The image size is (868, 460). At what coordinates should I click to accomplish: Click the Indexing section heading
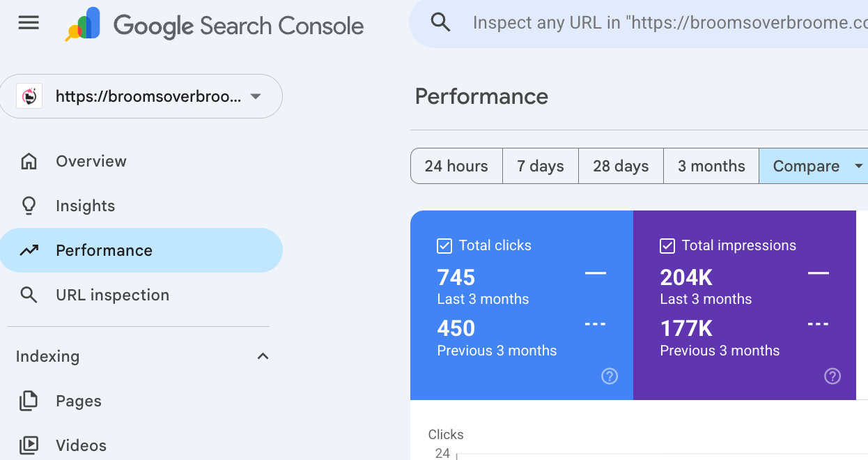[47, 356]
